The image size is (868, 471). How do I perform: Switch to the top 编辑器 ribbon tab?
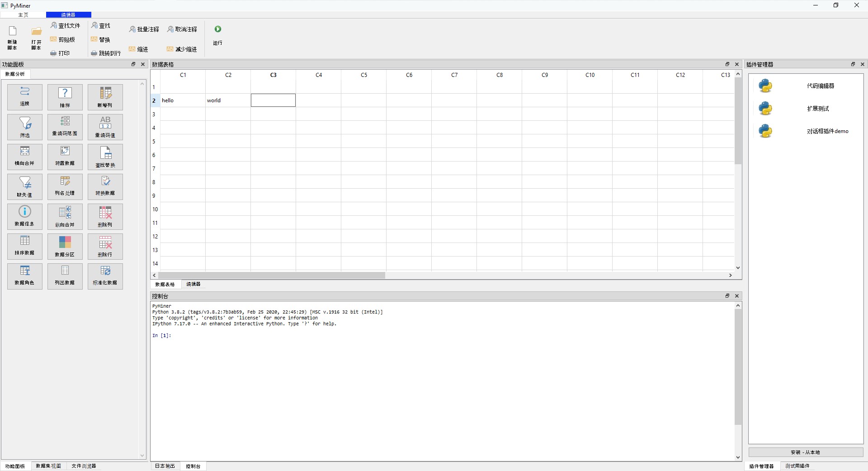tap(68, 15)
